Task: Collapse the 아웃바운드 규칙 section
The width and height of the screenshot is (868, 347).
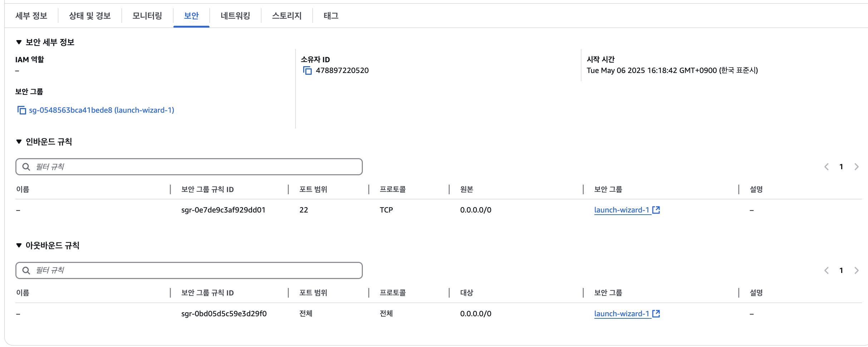Action: [x=19, y=245]
